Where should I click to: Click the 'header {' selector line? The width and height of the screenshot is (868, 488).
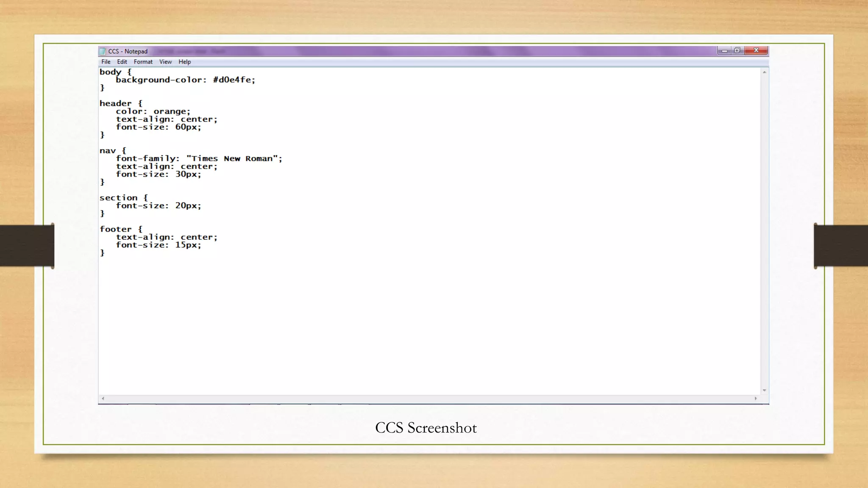(x=121, y=103)
